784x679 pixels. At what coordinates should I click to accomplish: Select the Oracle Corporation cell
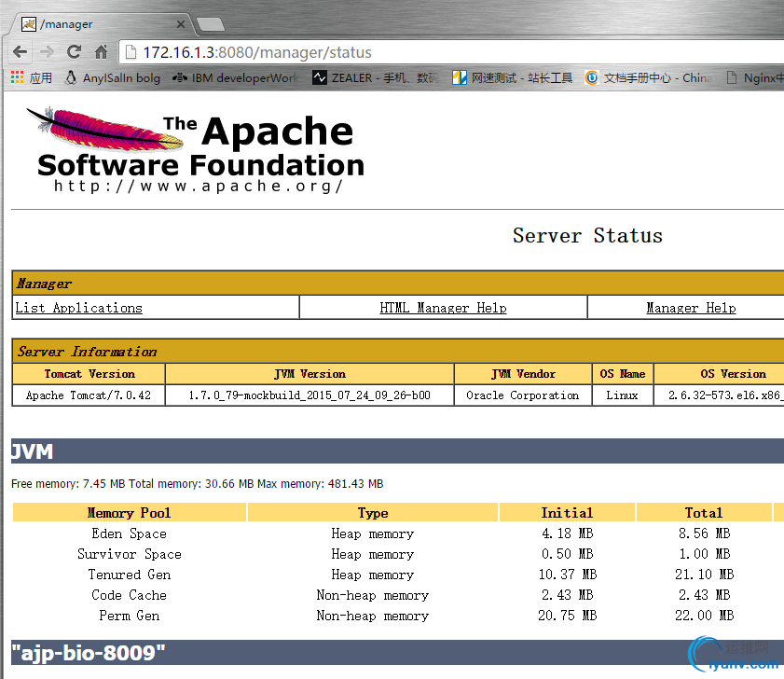[x=523, y=395]
